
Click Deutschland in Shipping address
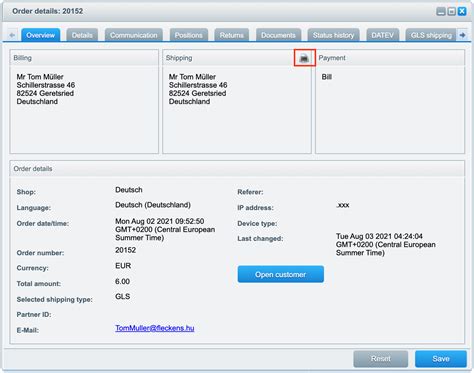(189, 102)
